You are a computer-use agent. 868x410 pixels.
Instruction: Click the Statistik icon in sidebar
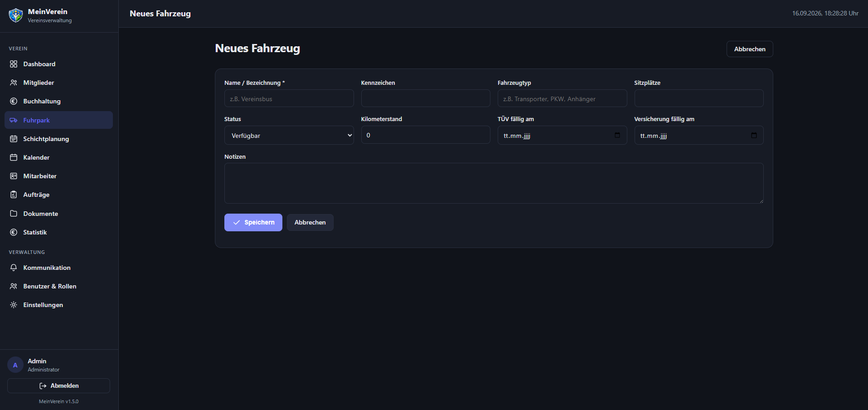(14, 232)
